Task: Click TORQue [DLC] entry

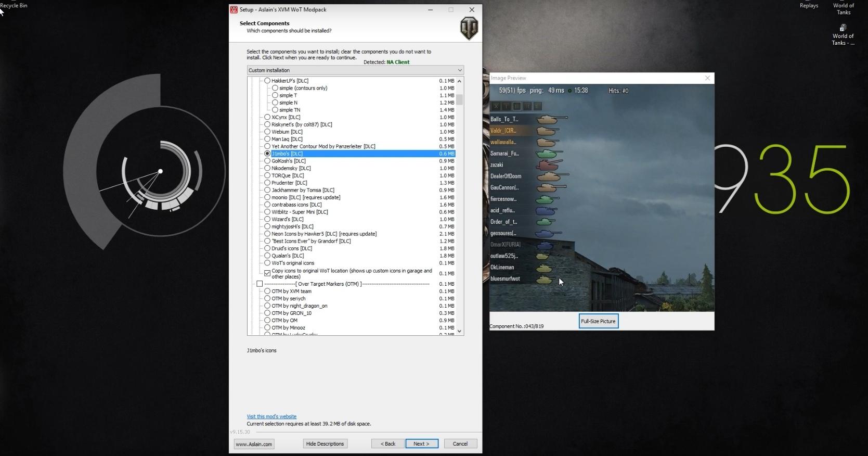Action: click(288, 175)
